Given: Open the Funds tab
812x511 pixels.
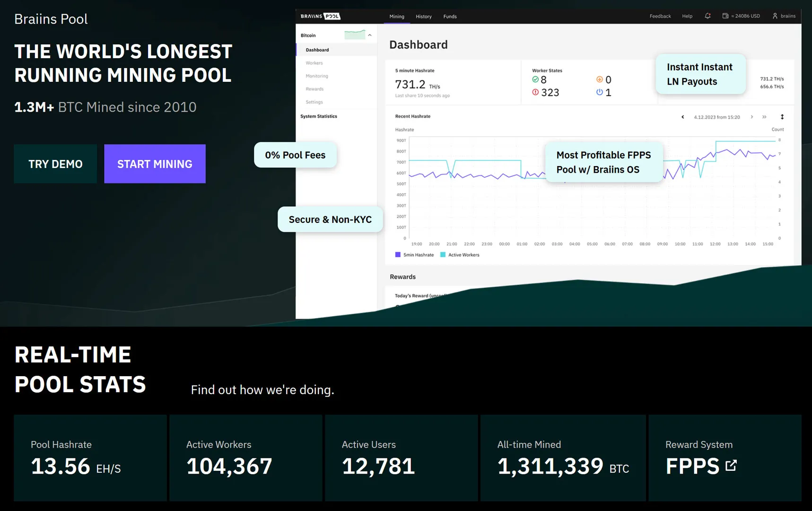Looking at the screenshot, I should click(x=450, y=17).
